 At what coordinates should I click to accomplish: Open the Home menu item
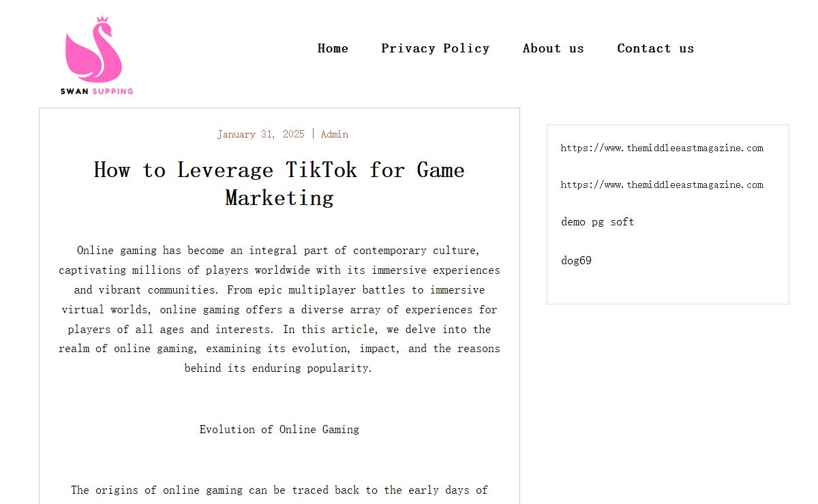point(333,48)
